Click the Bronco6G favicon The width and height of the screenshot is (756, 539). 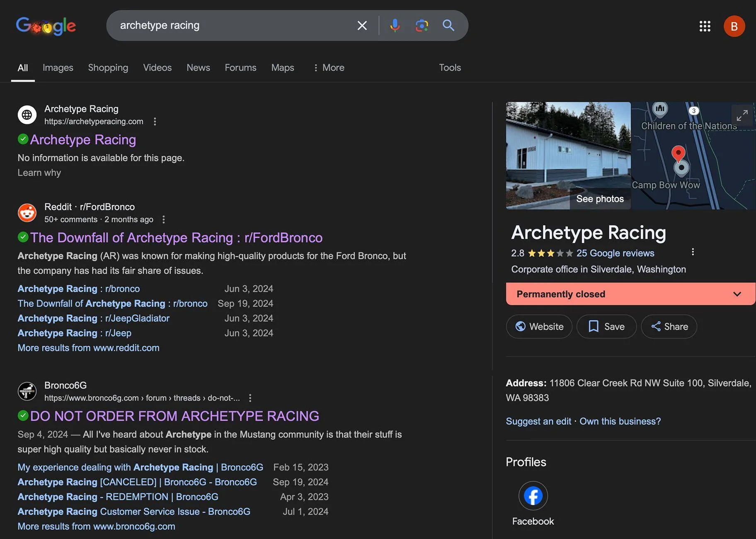[x=27, y=391]
